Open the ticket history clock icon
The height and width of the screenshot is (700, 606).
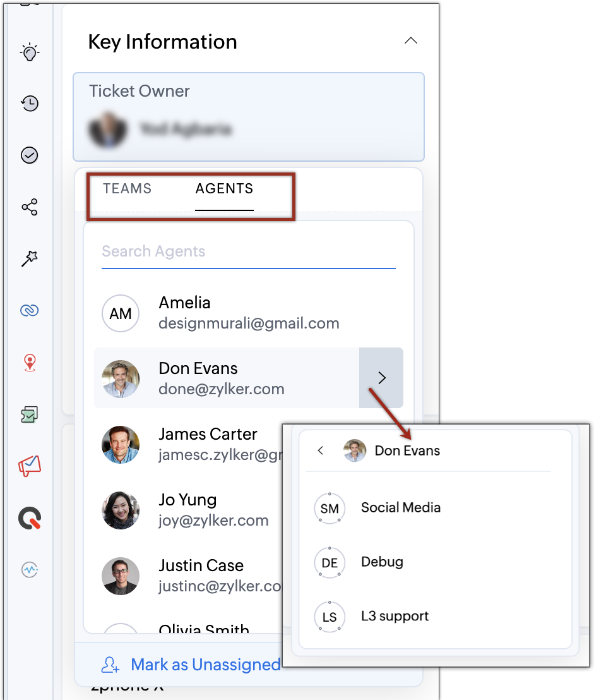pyautogui.click(x=30, y=104)
